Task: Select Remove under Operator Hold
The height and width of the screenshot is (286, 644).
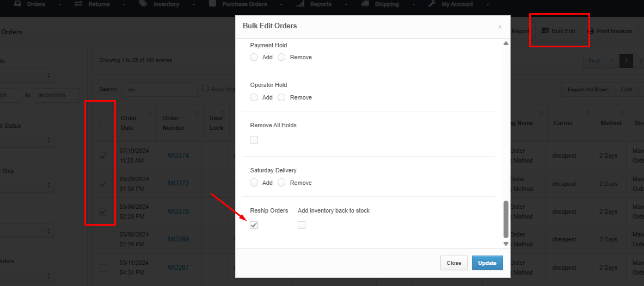Action: coord(281,97)
